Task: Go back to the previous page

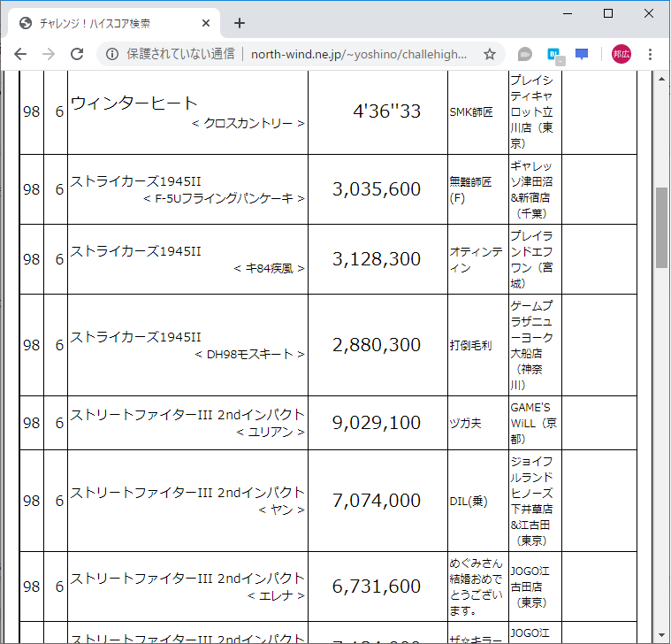Action: point(20,54)
